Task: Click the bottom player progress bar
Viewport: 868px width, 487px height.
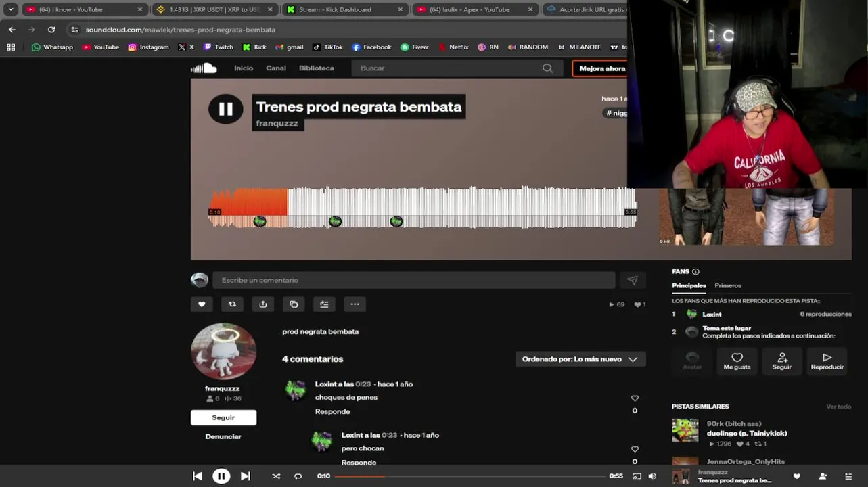Action: tap(470, 476)
